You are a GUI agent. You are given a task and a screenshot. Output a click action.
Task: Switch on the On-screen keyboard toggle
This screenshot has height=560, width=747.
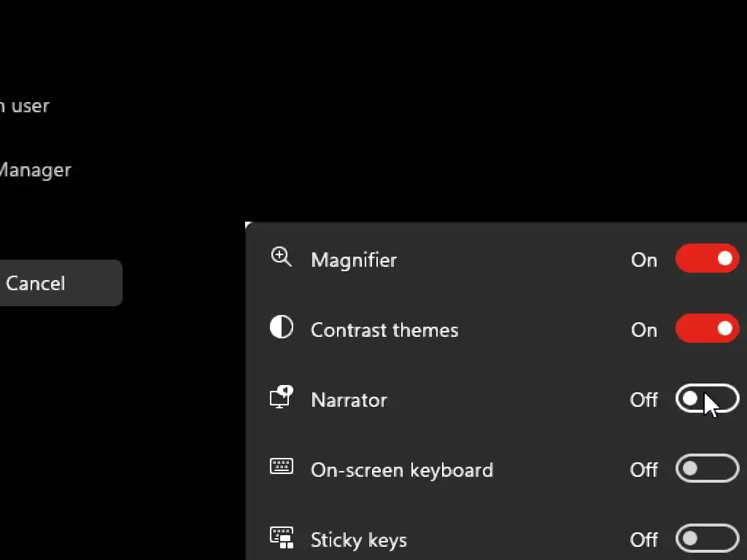(707, 469)
